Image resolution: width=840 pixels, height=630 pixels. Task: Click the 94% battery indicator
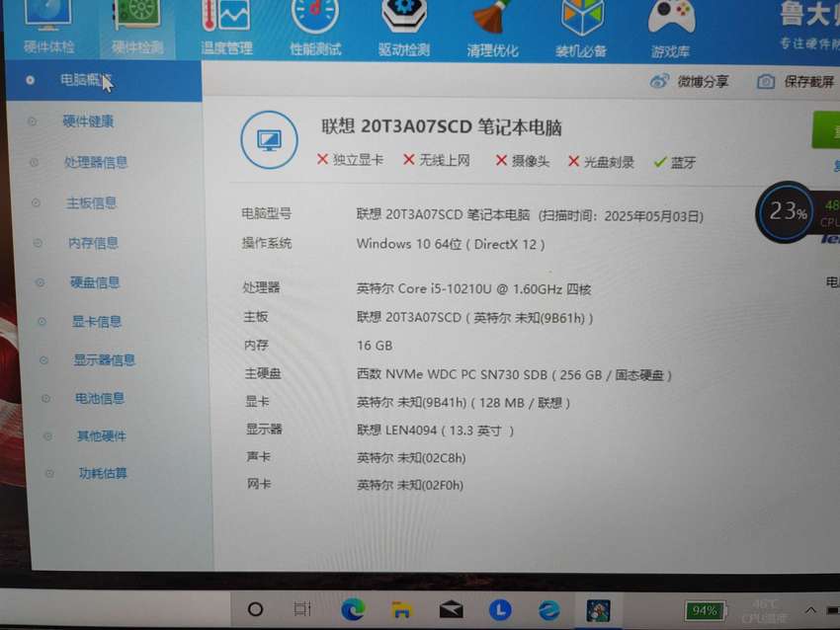(x=705, y=610)
